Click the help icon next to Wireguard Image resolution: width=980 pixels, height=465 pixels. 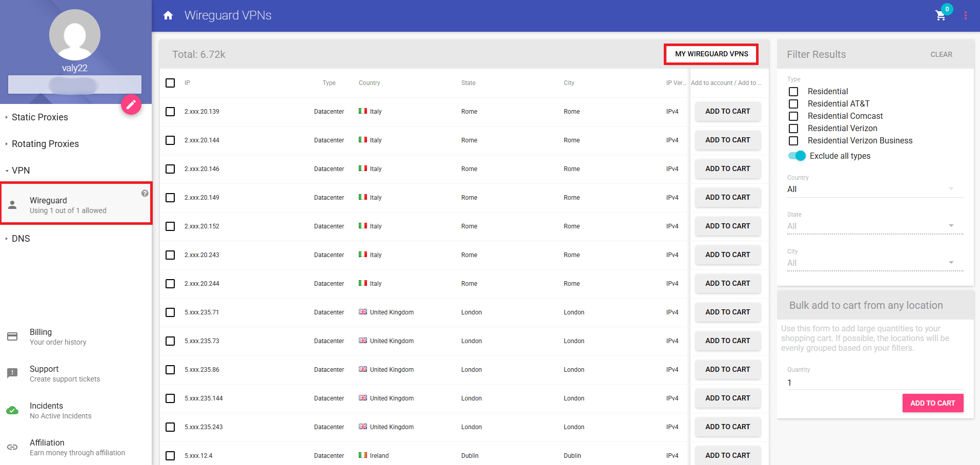[x=145, y=193]
